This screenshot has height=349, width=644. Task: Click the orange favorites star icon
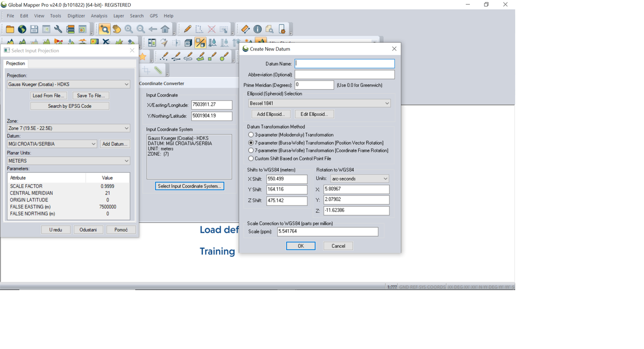[x=143, y=56]
